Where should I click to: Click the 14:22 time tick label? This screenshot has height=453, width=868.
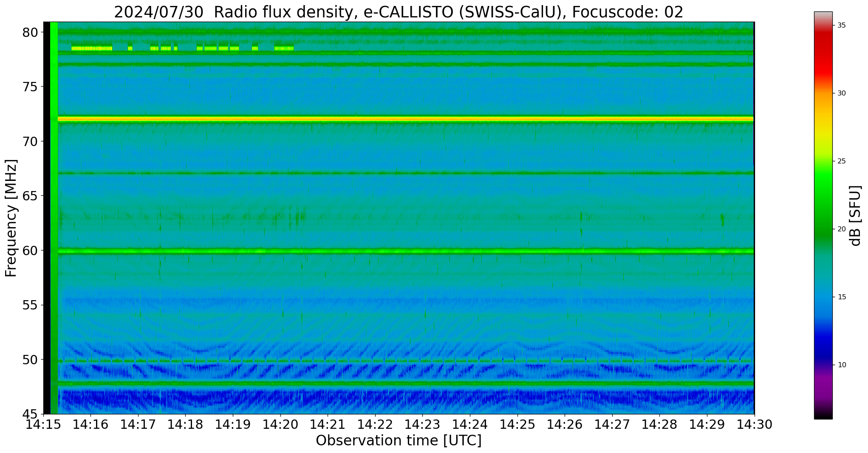coord(375,425)
